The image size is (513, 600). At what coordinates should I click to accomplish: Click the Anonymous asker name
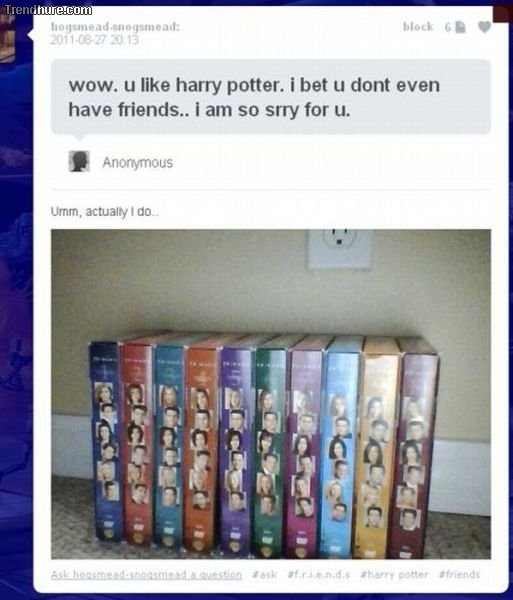pos(138,163)
